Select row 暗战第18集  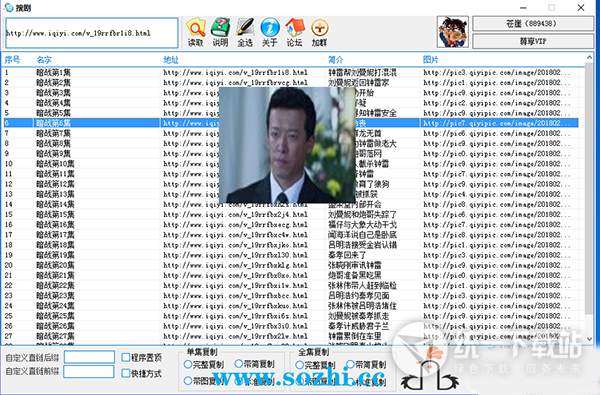[x=291, y=245]
